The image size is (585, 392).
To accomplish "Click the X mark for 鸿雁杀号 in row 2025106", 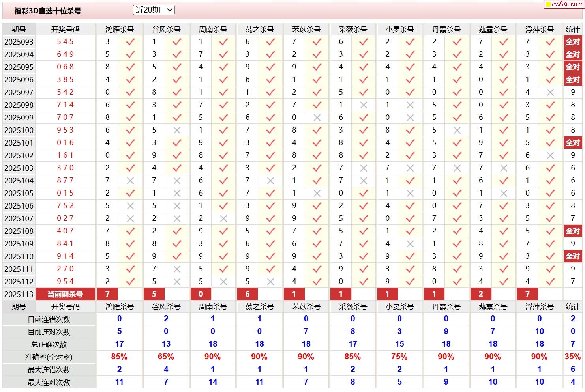I will (130, 206).
